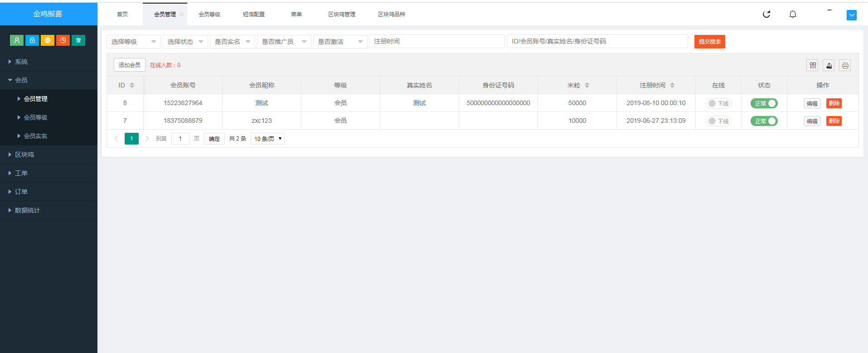Click the teal trash icon in sidebar

pyautogui.click(x=78, y=40)
